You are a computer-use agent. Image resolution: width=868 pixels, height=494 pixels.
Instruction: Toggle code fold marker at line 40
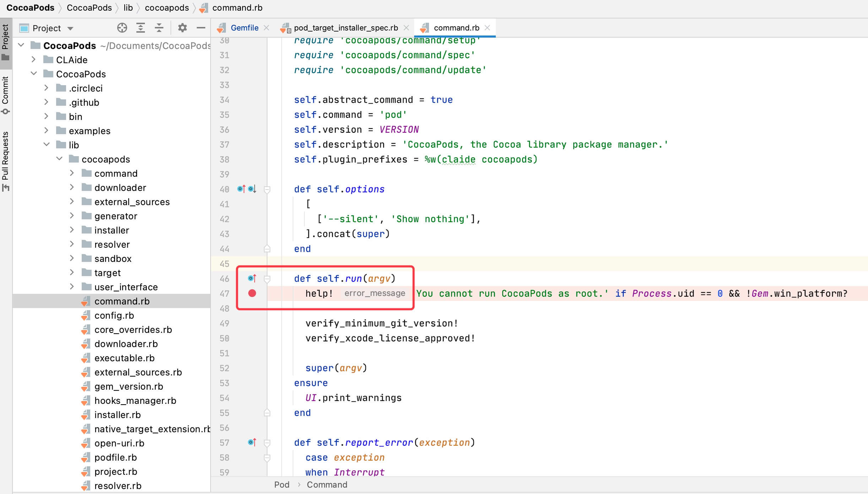[267, 190]
